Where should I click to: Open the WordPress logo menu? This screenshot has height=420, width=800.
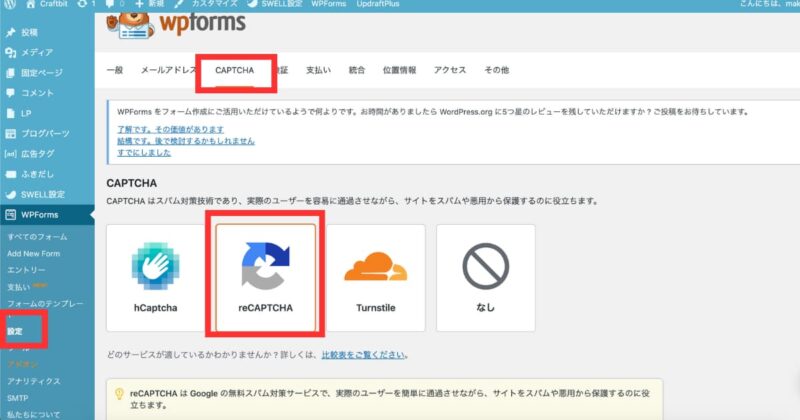[10, 4]
